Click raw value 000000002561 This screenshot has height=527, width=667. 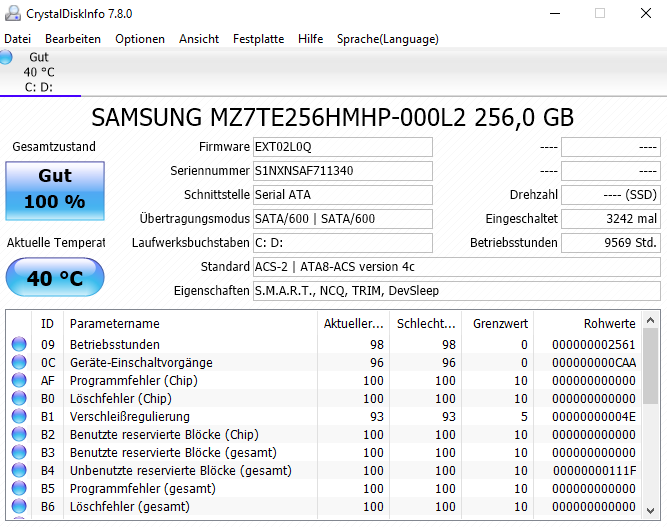pyautogui.click(x=593, y=344)
